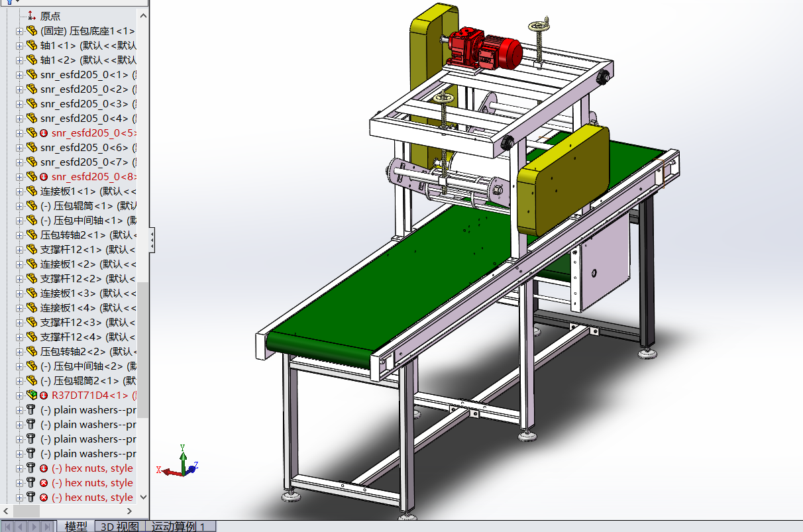Select the R37DT71D4<1> red row text

pos(94,396)
